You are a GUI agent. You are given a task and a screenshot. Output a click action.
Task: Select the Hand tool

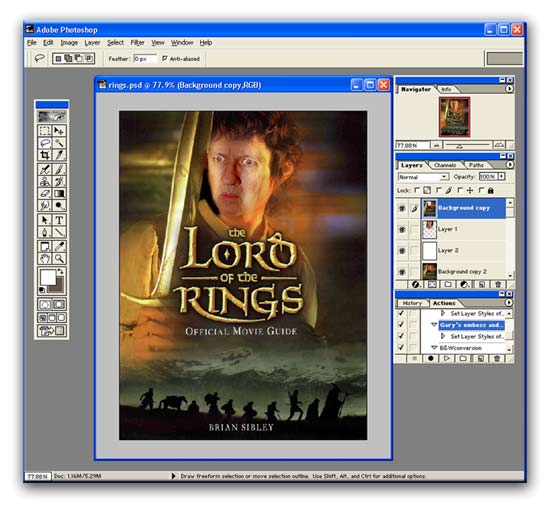45,259
